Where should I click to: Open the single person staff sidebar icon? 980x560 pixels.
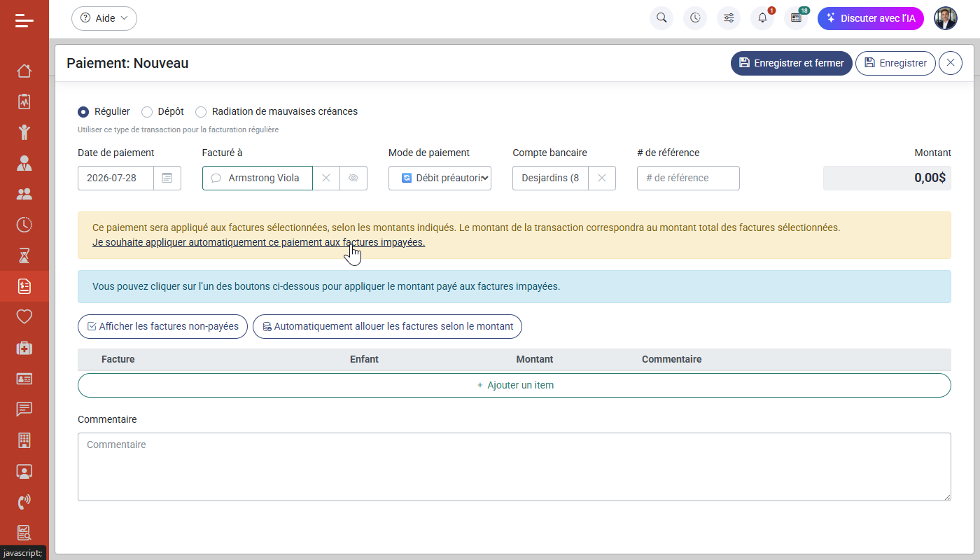click(24, 163)
